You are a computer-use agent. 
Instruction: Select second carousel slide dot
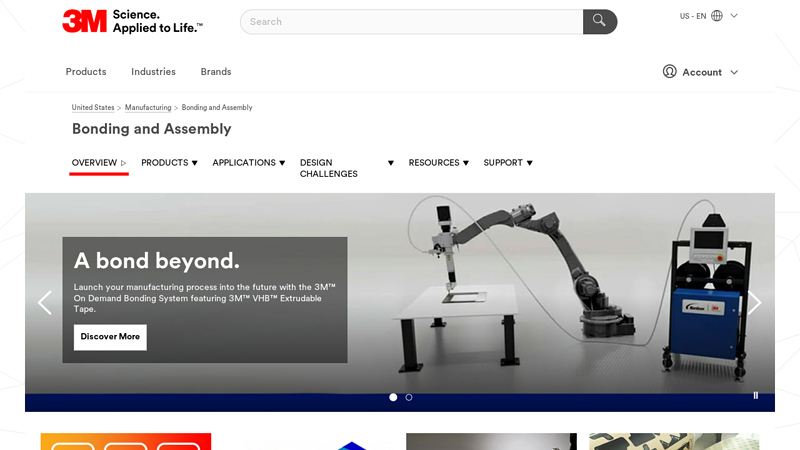(409, 397)
